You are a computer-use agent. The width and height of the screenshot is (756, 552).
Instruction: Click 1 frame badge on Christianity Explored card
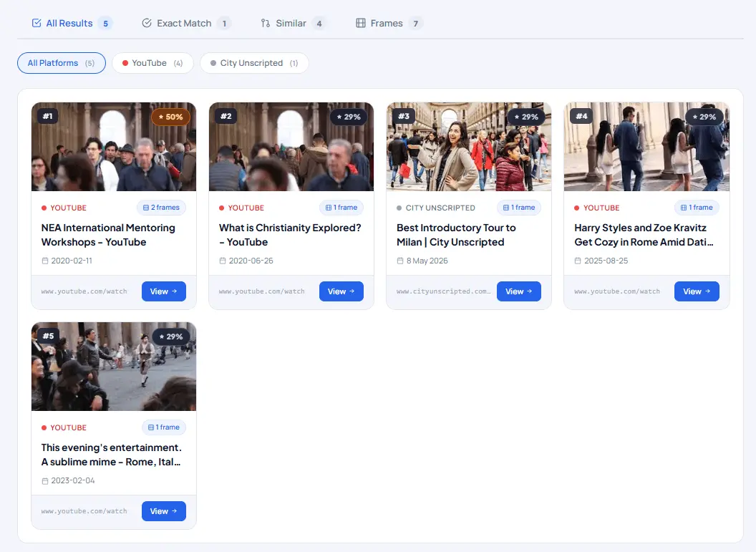tap(341, 208)
